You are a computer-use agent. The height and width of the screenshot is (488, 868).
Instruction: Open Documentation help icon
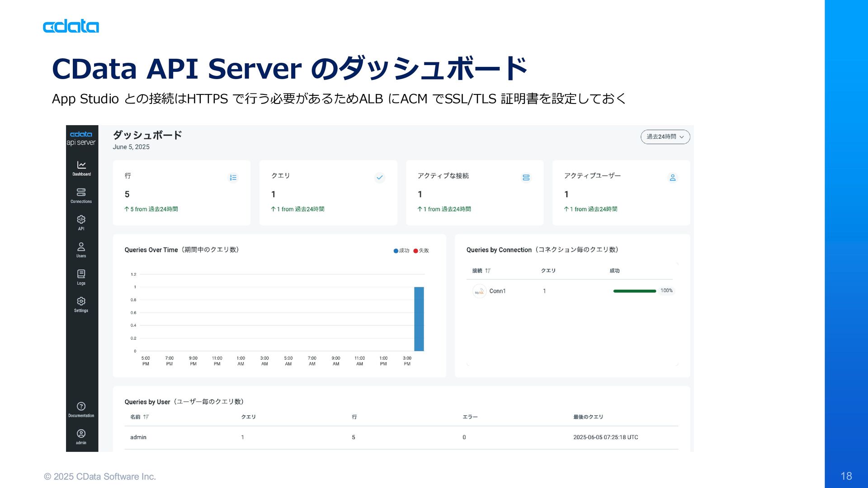tap(81, 406)
